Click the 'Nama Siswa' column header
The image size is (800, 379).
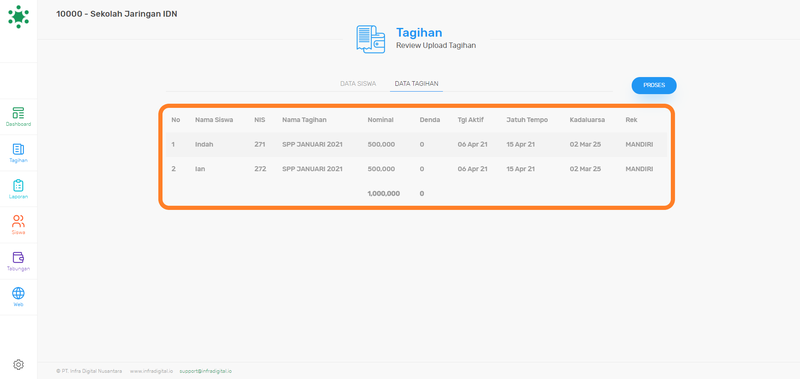214,120
